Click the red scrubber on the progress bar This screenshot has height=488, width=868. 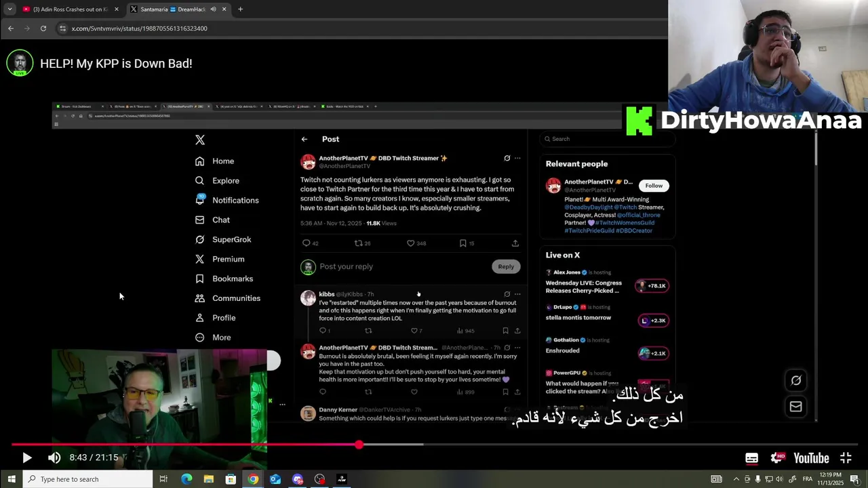tap(359, 445)
